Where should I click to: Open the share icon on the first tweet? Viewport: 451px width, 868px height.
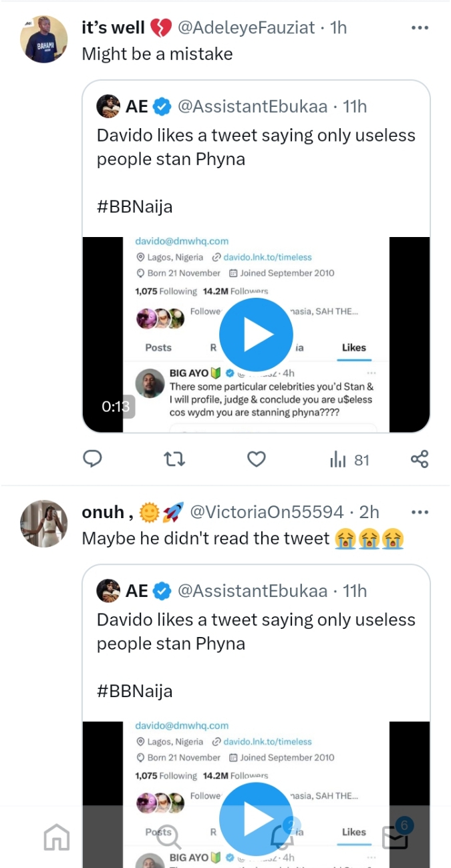tap(420, 459)
